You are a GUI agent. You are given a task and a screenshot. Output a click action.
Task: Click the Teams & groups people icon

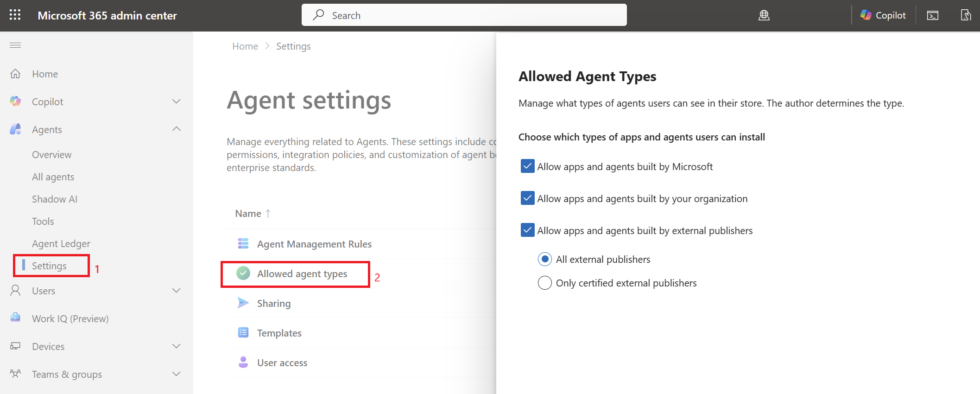pos(15,374)
